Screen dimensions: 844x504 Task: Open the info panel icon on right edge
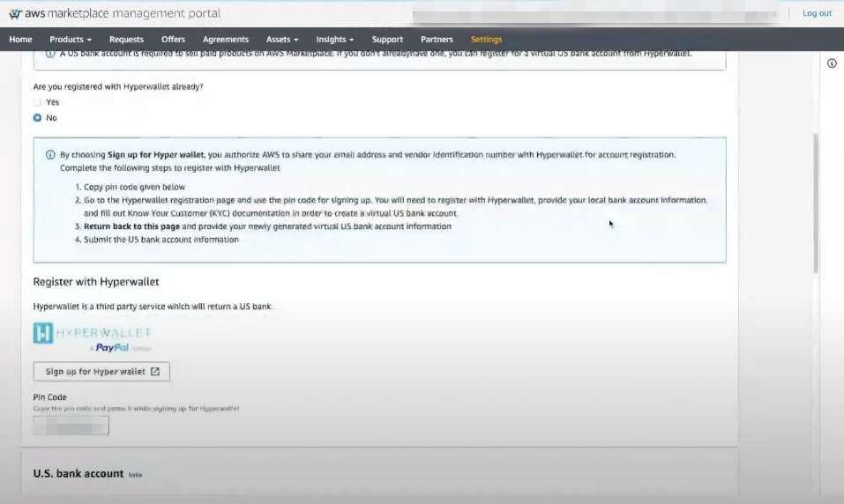(x=832, y=63)
